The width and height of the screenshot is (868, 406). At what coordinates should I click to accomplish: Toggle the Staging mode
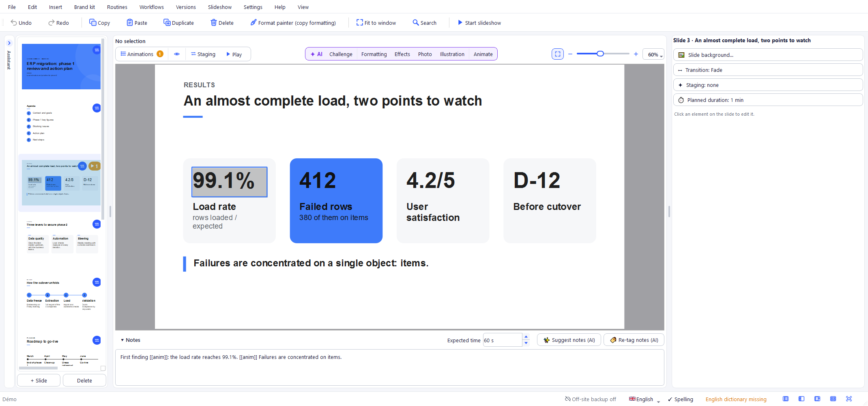click(x=203, y=54)
